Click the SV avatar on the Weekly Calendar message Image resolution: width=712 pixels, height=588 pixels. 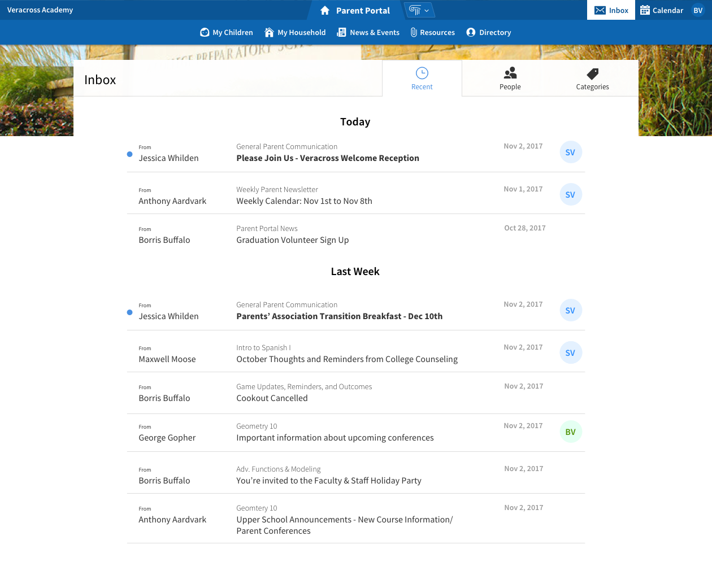[x=570, y=194]
